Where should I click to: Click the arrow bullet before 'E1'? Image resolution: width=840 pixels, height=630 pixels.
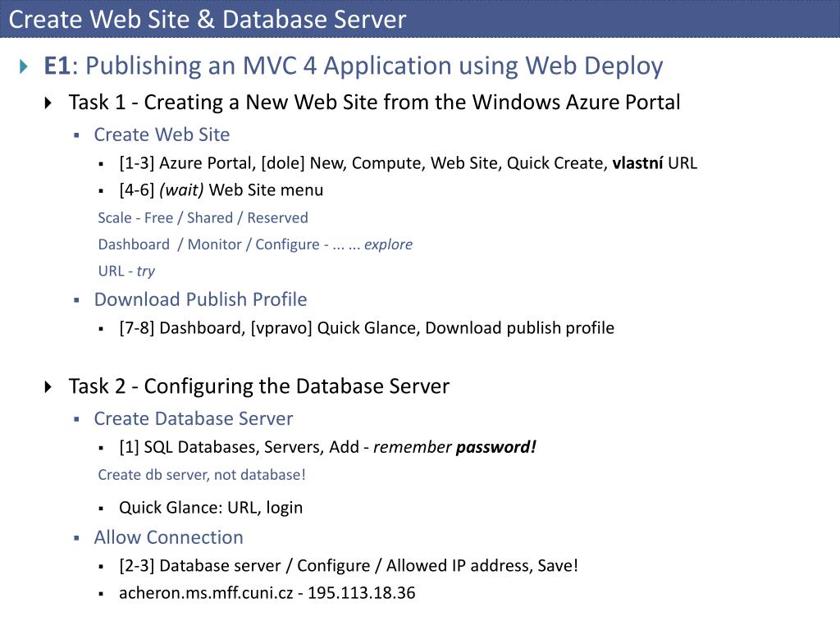click(x=24, y=67)
